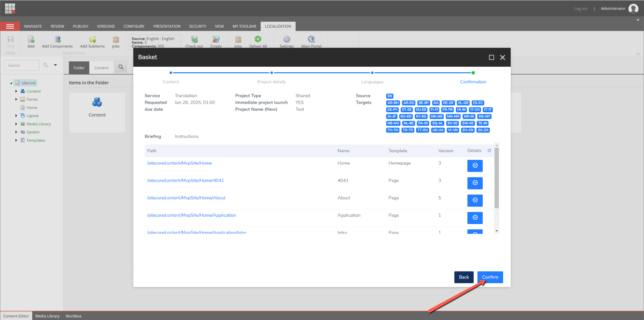Click the search magnifier in tree panel

46,65
